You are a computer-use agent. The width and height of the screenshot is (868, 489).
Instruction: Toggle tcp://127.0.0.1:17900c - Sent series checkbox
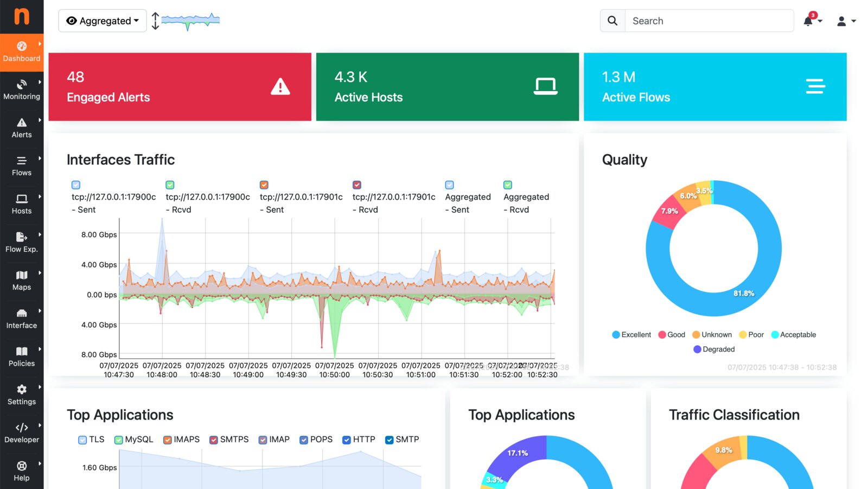(76, 185)
